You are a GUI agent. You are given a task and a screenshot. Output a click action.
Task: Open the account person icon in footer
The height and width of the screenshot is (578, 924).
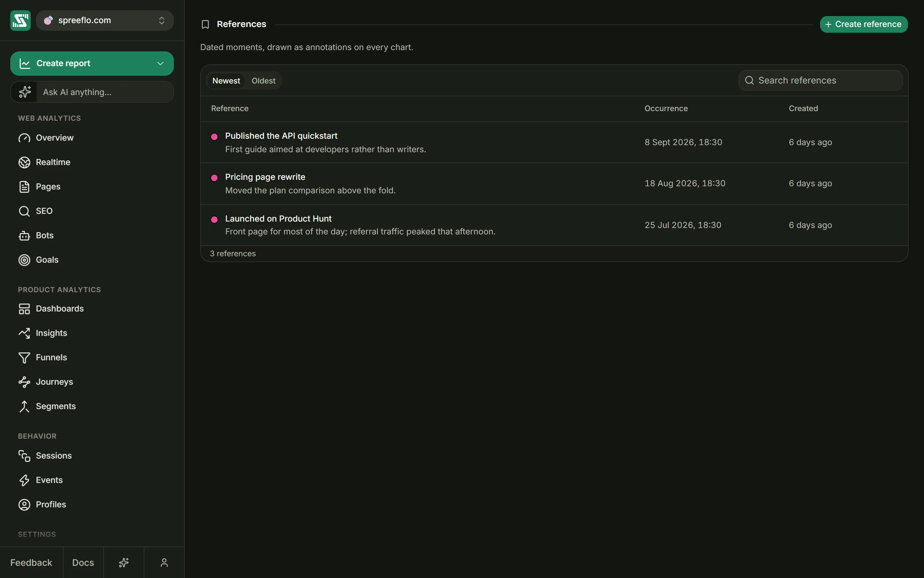point(164,563)
